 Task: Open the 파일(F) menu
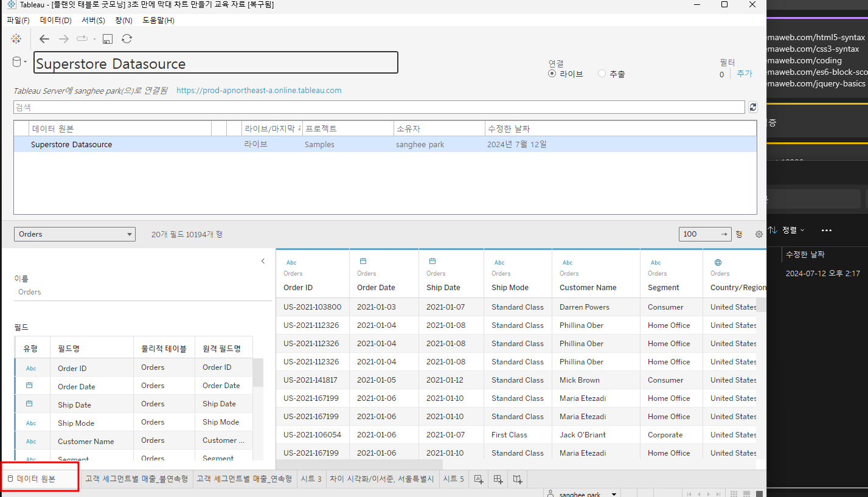tap(18, 21)
